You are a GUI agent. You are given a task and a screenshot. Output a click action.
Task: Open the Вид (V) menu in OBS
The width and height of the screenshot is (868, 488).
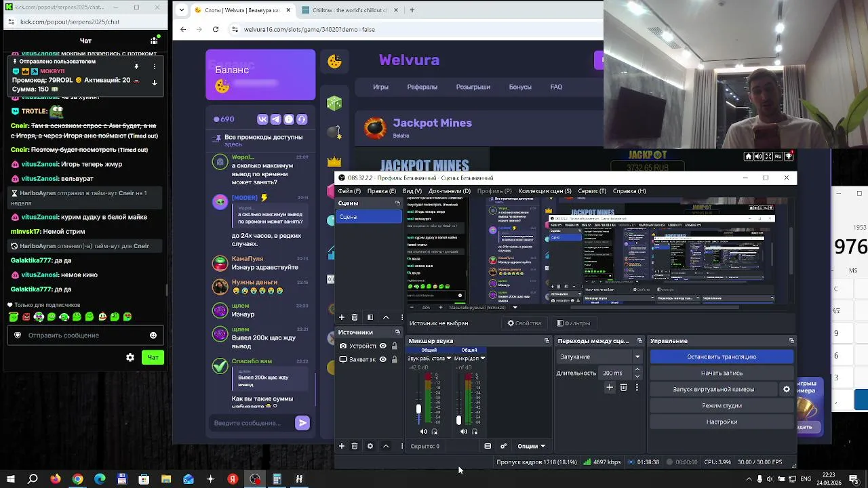(412, 191)
